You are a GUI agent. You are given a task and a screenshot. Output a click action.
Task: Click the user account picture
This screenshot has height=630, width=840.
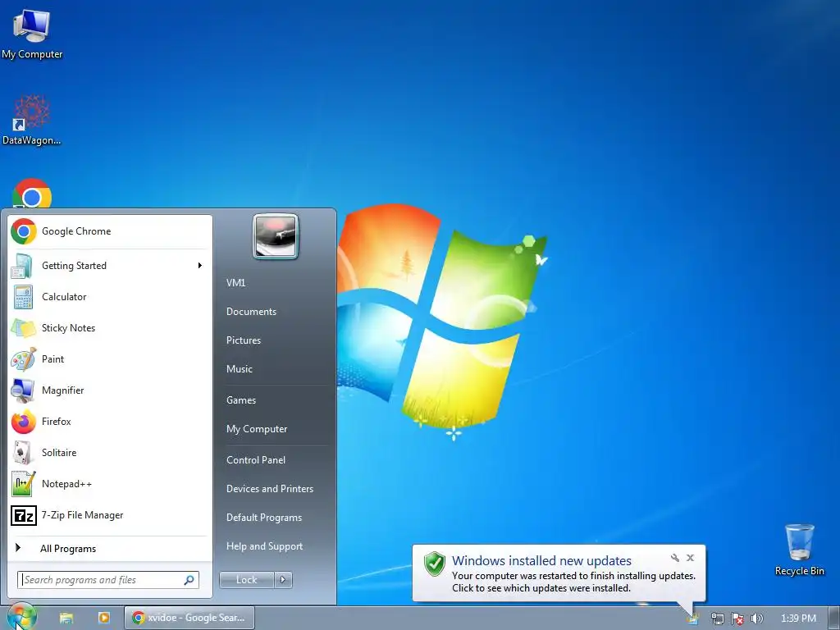click(x=276, y=236)
